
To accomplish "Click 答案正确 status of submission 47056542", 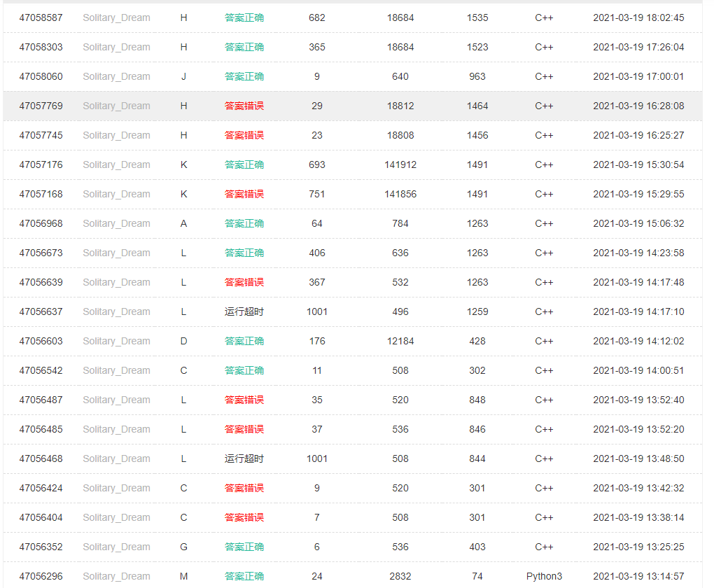I will (244, 370).
